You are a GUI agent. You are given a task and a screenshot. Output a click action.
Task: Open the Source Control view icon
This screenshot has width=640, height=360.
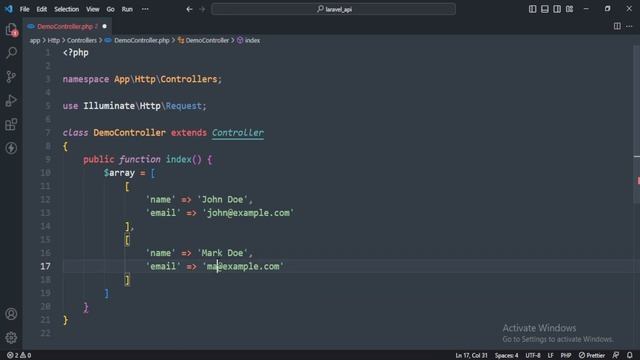click(x=11, y=76)
